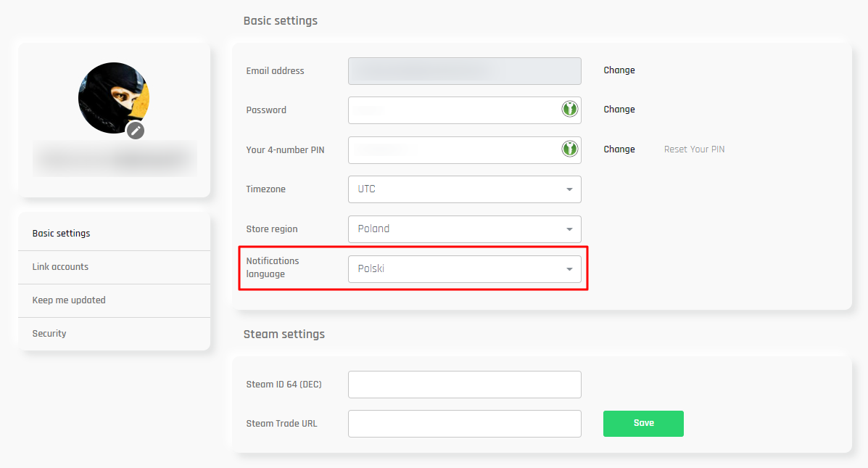The width and height of the screenshot is (868, 468).
Task: Click the Steam Trade URL field
Action: point(464,424)
